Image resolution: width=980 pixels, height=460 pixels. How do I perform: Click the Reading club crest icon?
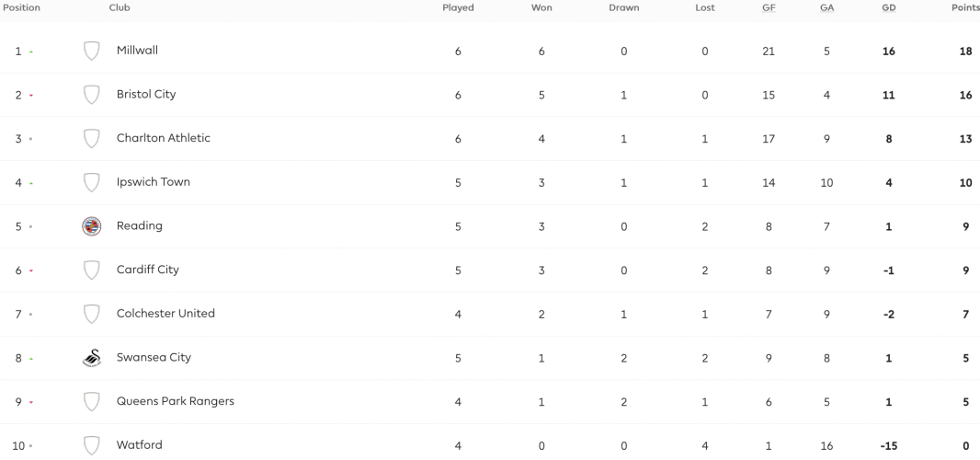point(92,226)
